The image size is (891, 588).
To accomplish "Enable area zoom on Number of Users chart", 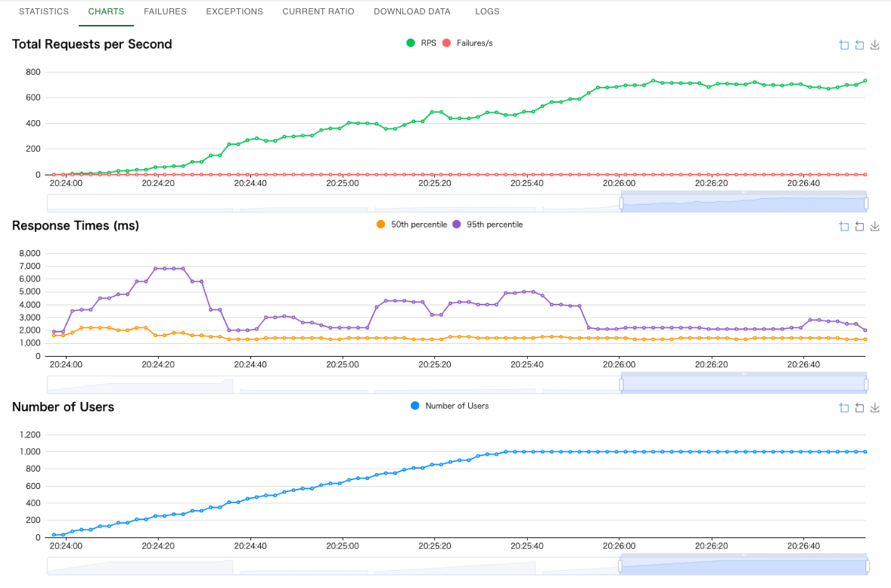I will pos(844,407).
